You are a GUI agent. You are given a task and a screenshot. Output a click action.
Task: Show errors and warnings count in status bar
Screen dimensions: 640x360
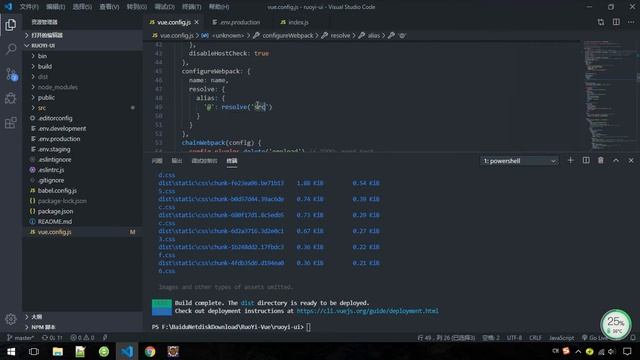click(82, 338)
